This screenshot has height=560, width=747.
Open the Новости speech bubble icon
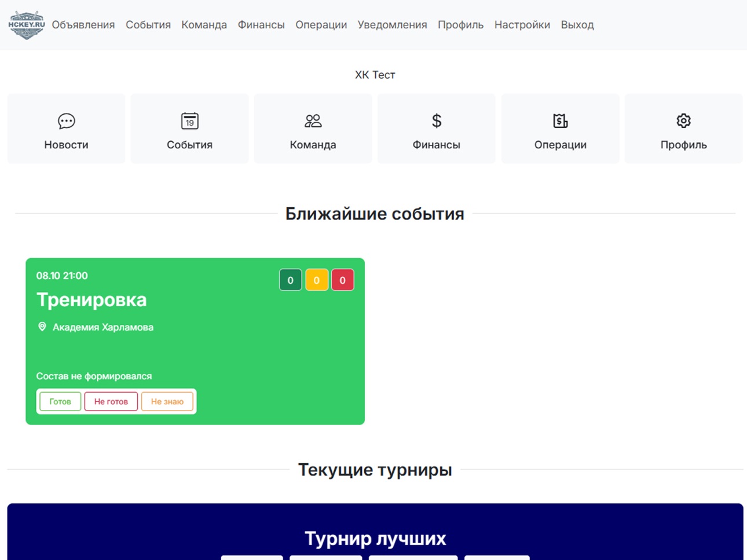[66, 121]
